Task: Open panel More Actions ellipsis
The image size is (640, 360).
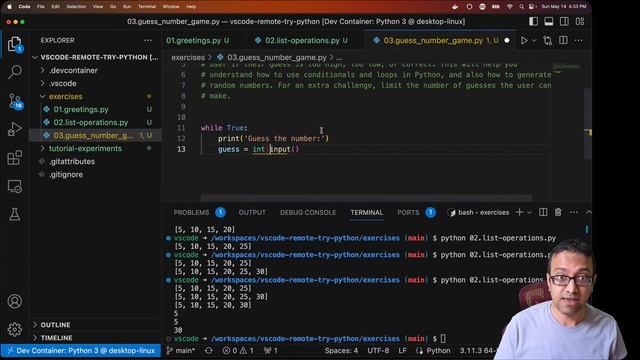Action: tap(573, 212)
